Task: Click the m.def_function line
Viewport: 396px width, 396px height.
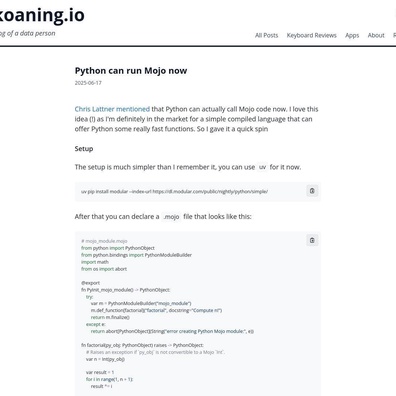Action: tap(156, 310)
